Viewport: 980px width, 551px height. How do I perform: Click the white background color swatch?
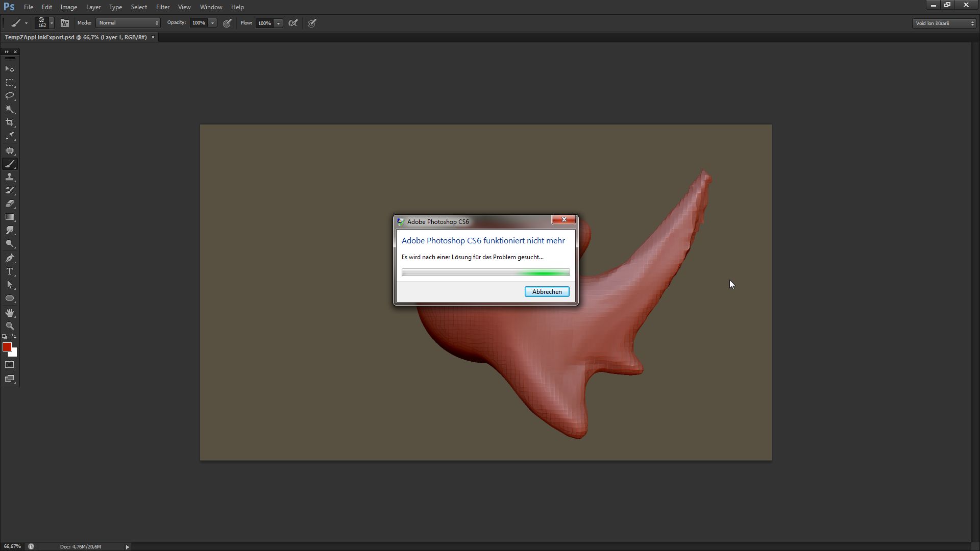[14, 354]
